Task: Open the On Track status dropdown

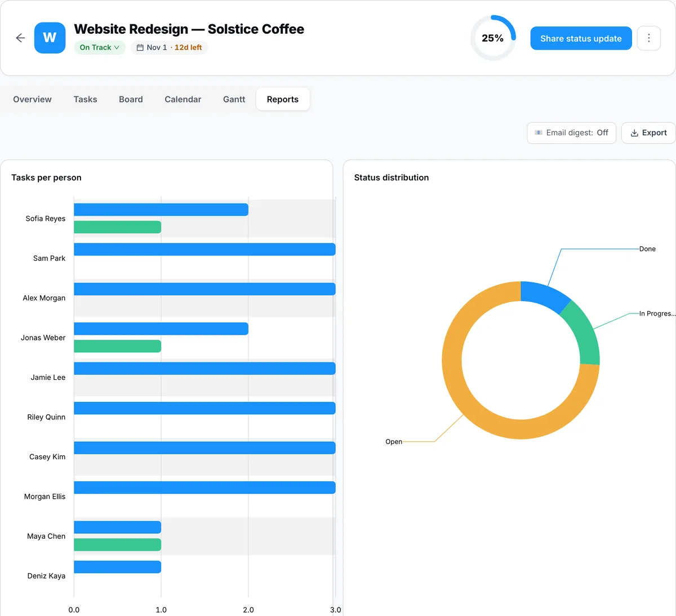Action: tap(100, 47)
